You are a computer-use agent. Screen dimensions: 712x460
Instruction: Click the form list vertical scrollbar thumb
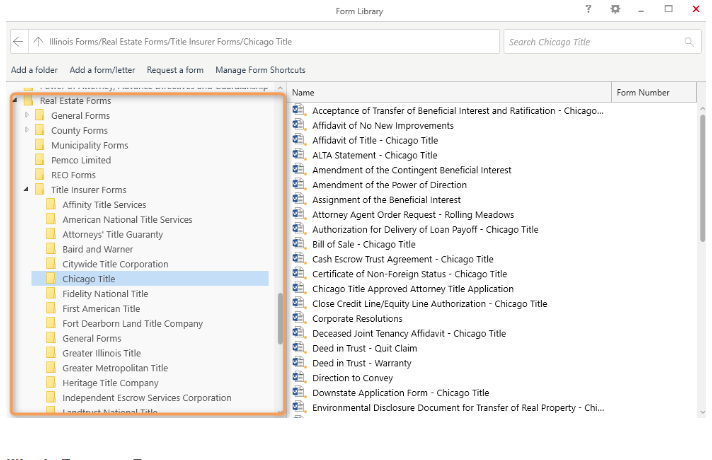pos(703,178)
